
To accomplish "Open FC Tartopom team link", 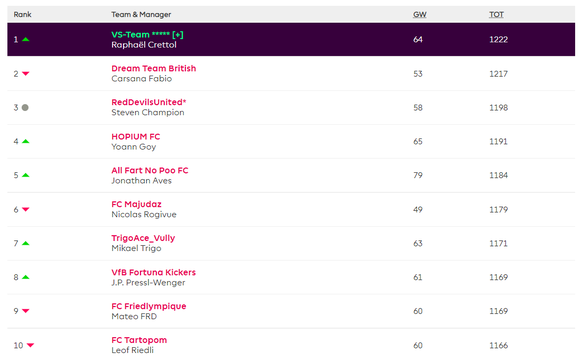I will click(x=139, y=340).
